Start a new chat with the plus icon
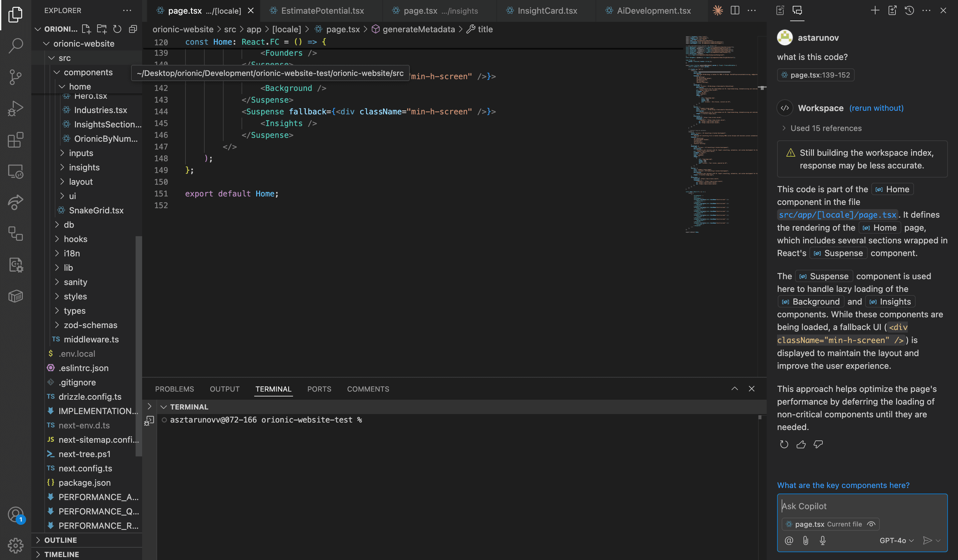Screen dimensions: 958x560 pos(875,10)
